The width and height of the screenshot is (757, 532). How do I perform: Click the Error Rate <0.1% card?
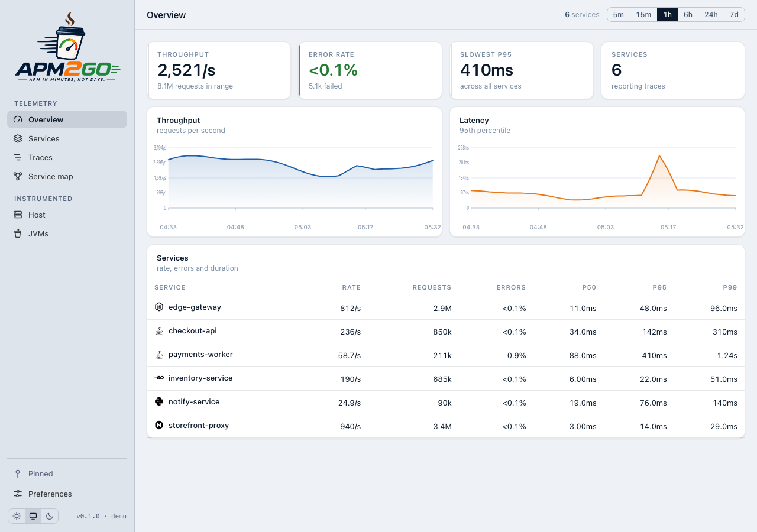(x=370, y=70)
